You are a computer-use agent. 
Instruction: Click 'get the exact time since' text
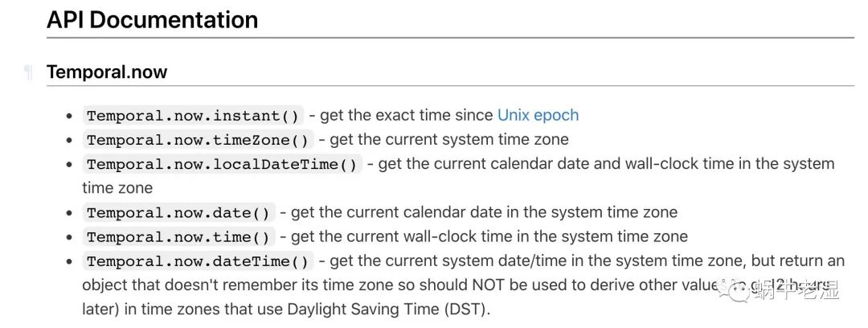[x=408, y=115]
